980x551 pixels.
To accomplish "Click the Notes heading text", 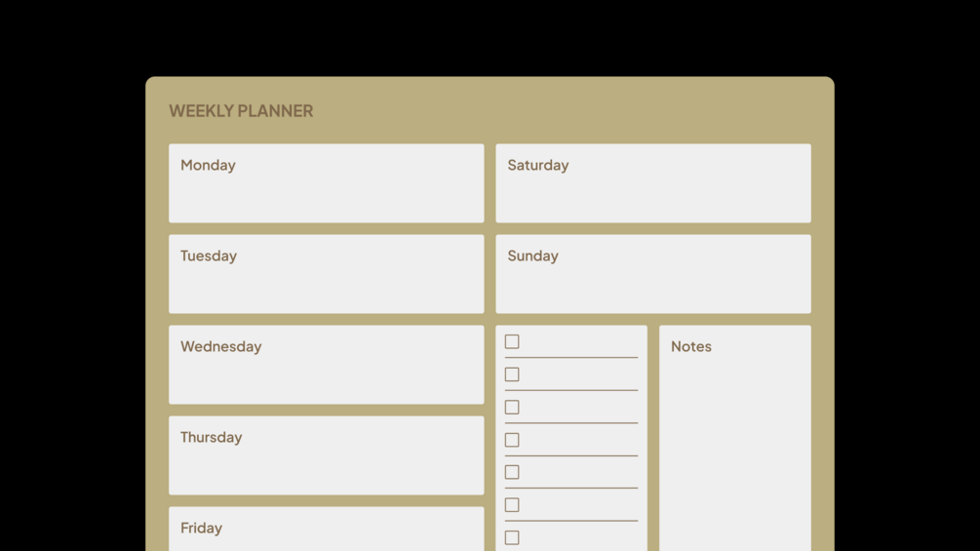I will (x=690, y=347).
